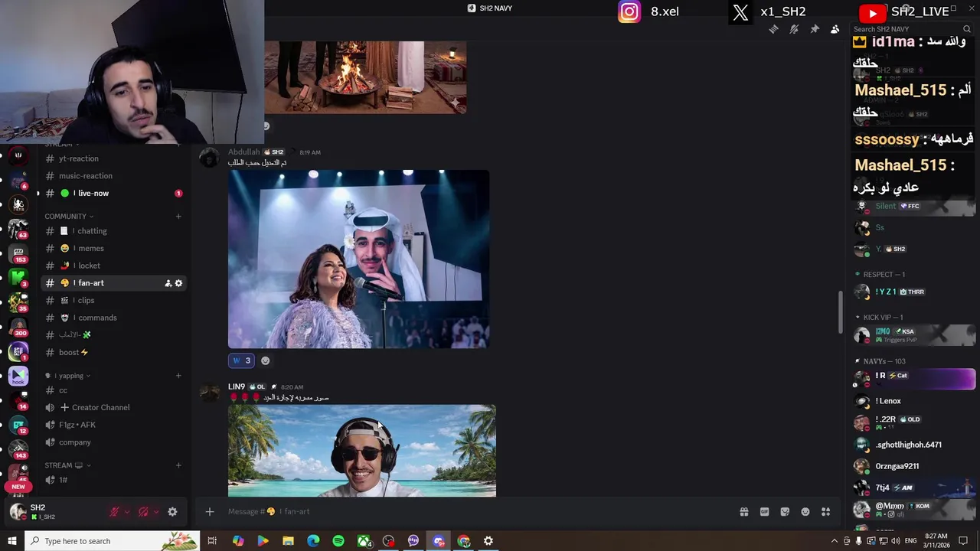
Task: Open the sticker picker in message bar
Action: 785,512
